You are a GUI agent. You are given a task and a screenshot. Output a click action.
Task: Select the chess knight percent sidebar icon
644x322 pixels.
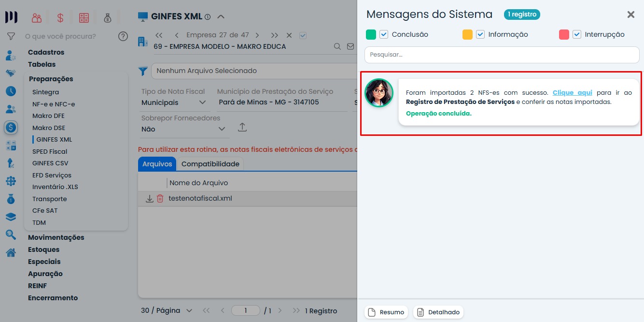tap(11, 163)
